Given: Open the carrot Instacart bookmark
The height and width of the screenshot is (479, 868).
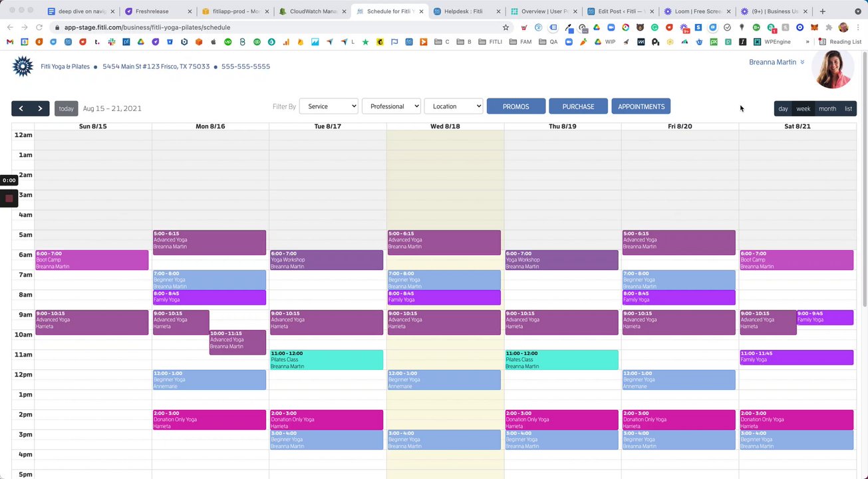Looking at the screenshot, I should [x=583, y=42].
